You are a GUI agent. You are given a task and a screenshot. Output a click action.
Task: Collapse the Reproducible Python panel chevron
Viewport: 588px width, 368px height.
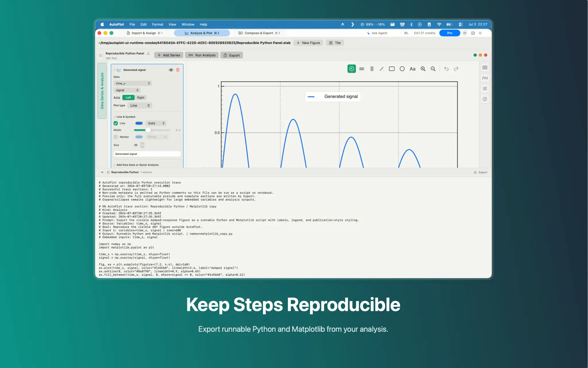pyautogui.click(x=102, y=172)
